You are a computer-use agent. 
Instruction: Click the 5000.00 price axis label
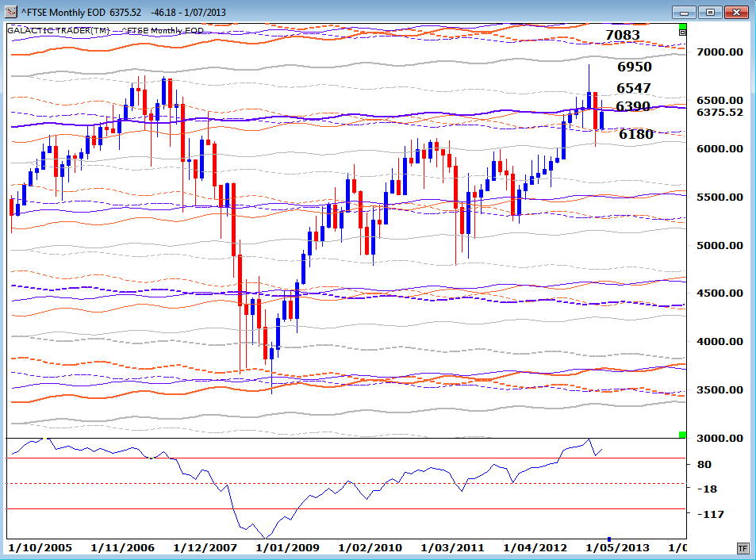720,245
